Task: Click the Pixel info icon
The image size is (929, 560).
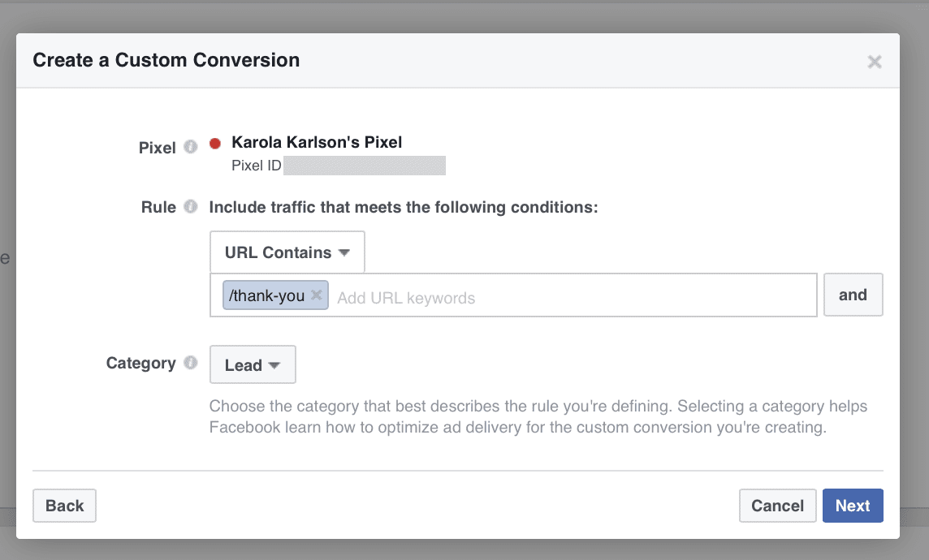Action: [191, 147]
